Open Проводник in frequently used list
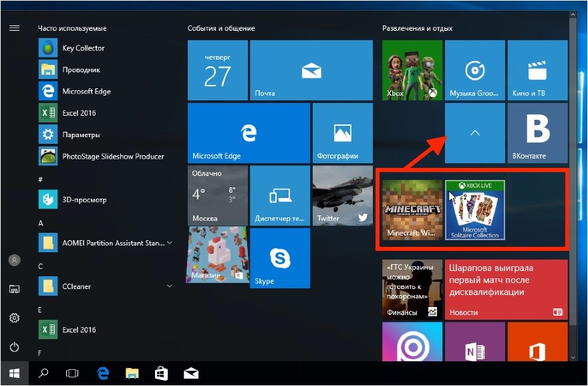The image size is (588, 386). point(105,70)
